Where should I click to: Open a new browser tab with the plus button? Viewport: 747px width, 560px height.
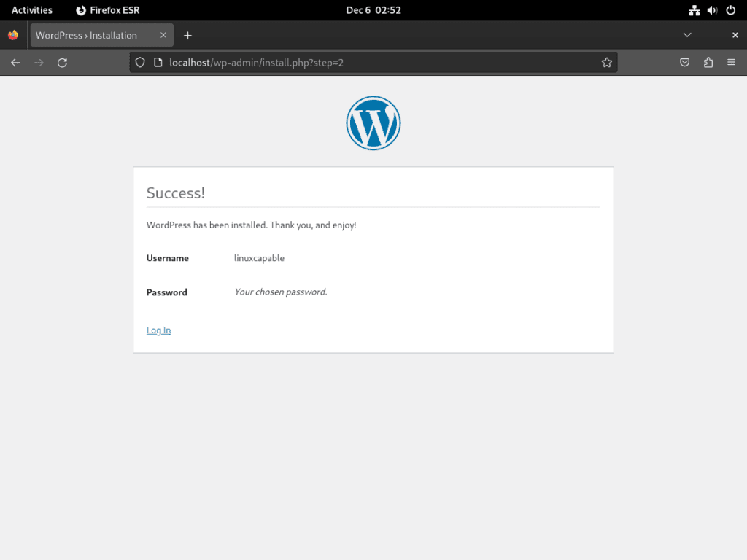coord(187,34)
